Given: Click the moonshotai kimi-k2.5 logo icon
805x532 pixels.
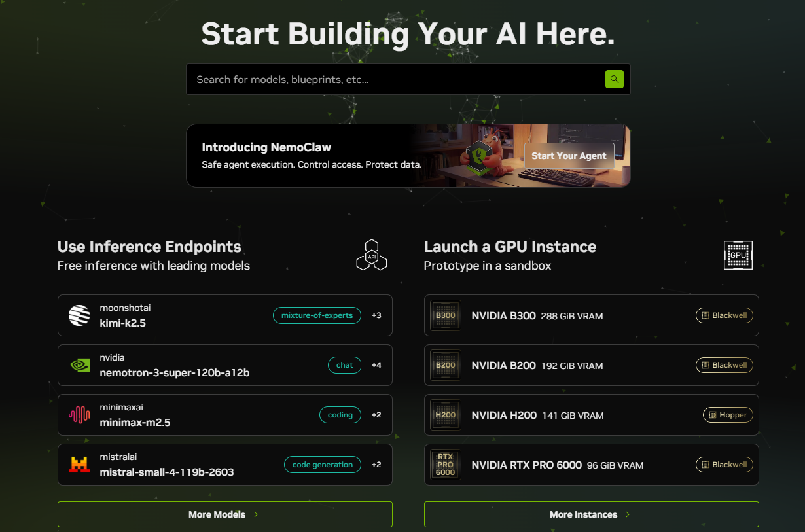Looking at the screenshot, I should tap(79, 315).
